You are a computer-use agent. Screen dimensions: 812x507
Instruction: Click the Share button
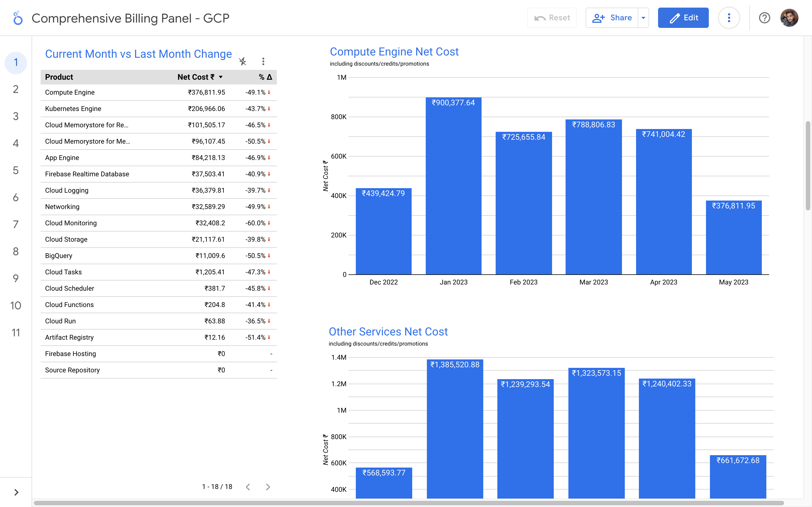click(612, 18)
